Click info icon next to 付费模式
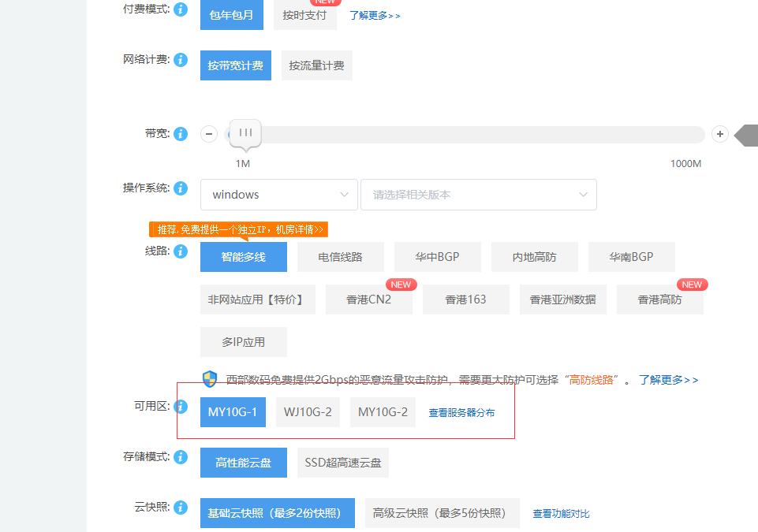758x532 pixels. [x=181, y=9]
